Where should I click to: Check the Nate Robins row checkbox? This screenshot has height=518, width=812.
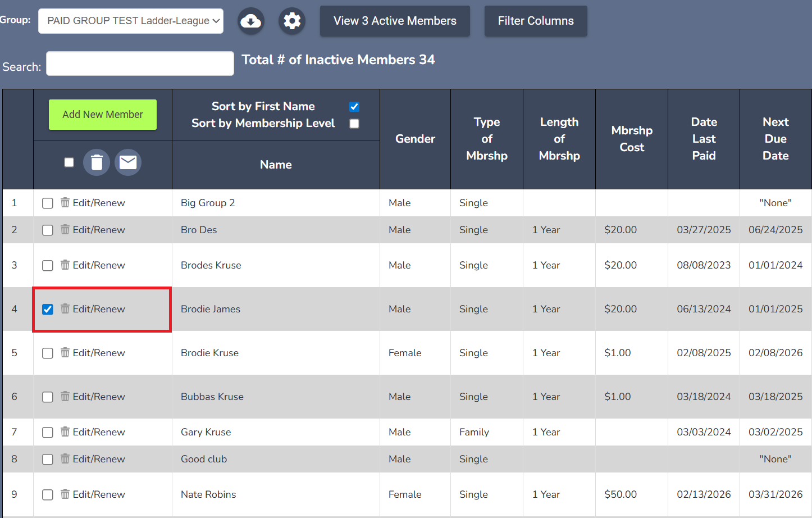48,494
